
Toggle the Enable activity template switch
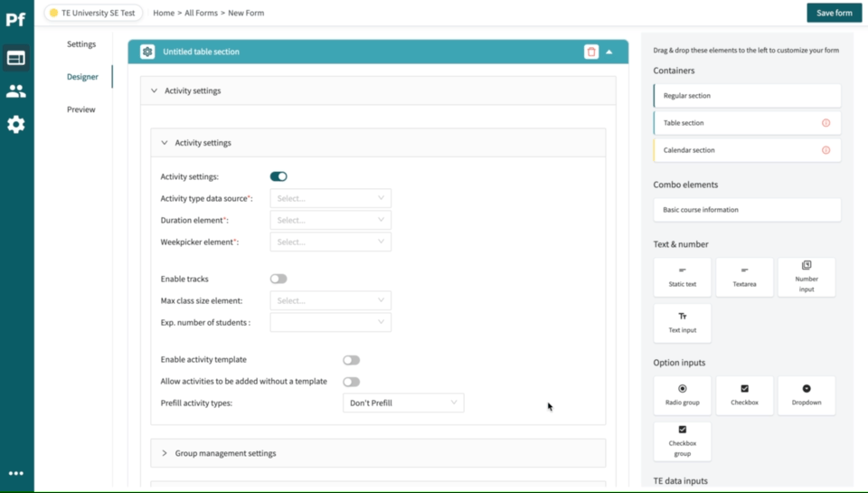(351, 360)
